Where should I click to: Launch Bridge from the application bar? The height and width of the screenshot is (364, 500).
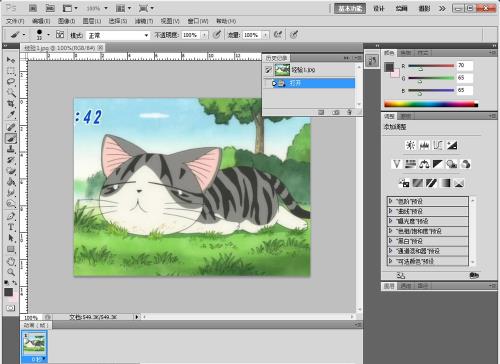point(32,8)
